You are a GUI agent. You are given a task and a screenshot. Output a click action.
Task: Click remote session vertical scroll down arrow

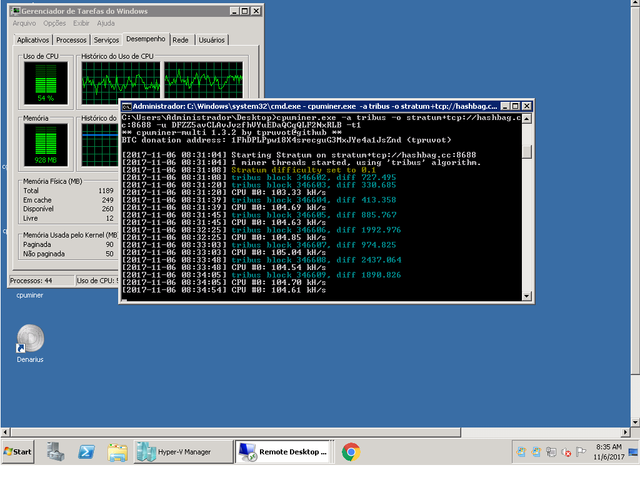point(635,422)
